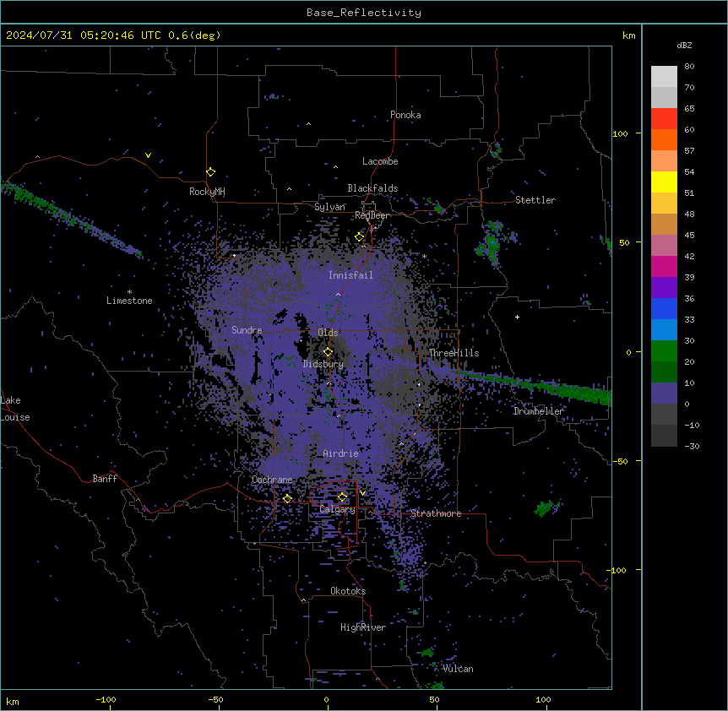Viewport: 728px width, 711px height.
Task: Click the km unit label at bottom left
Action: 13,702
